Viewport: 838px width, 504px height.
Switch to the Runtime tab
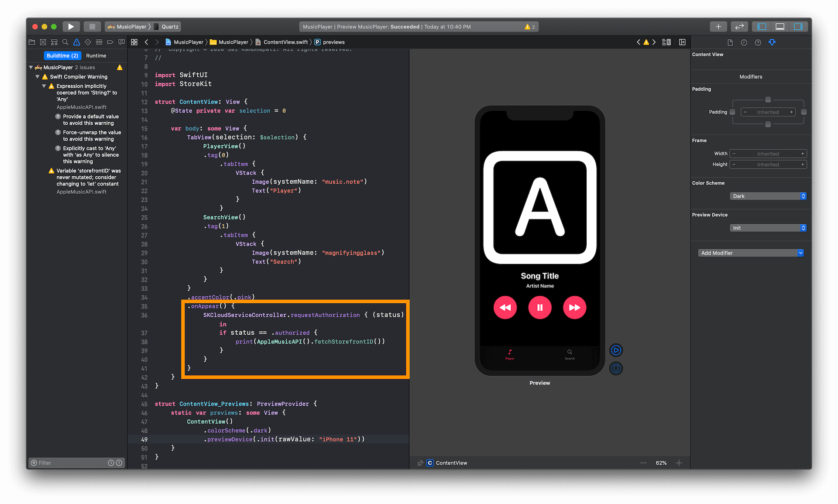click(x=96, y=55)
